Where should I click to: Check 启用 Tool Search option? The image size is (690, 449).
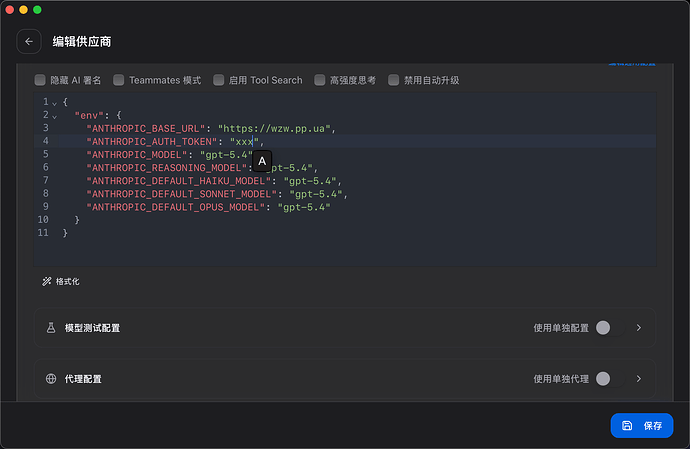click(218, 80)
